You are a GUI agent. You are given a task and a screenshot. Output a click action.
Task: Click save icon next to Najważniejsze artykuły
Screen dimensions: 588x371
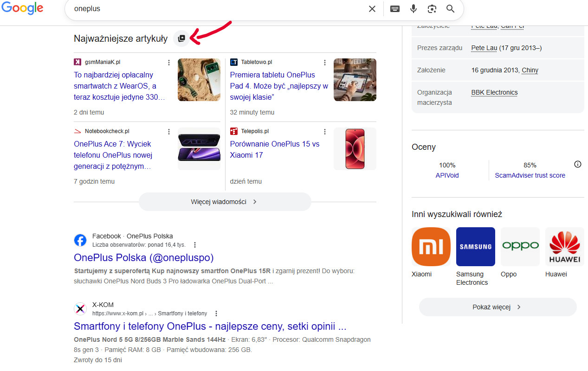click(x=181, y=38)
